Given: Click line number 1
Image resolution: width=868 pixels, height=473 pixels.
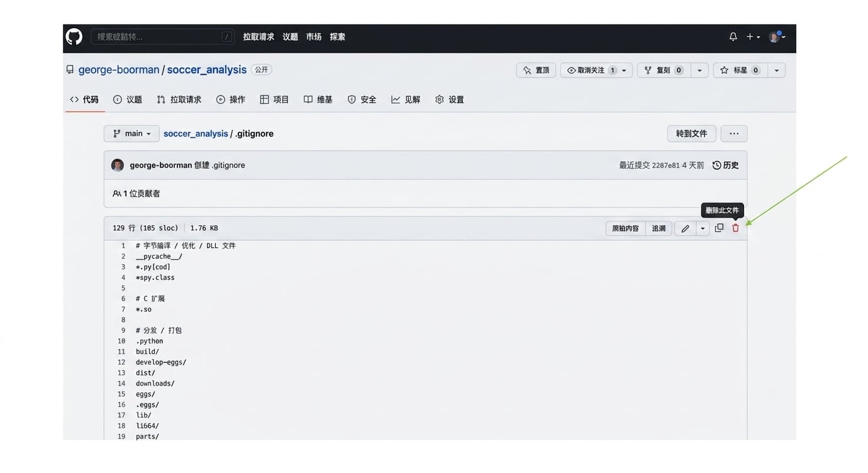Looking at the screenshot, I should tap(123, 246).
